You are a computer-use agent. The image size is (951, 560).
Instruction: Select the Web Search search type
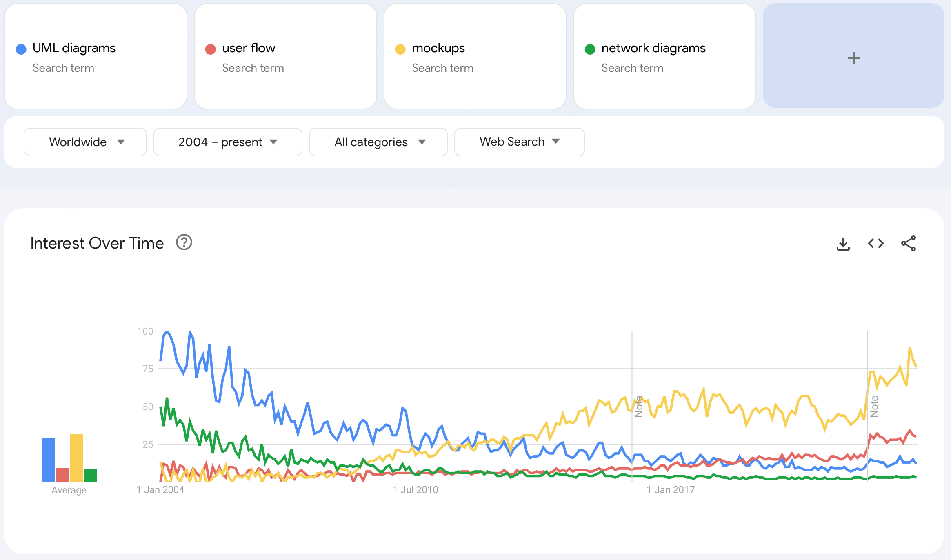click(518, 141)
